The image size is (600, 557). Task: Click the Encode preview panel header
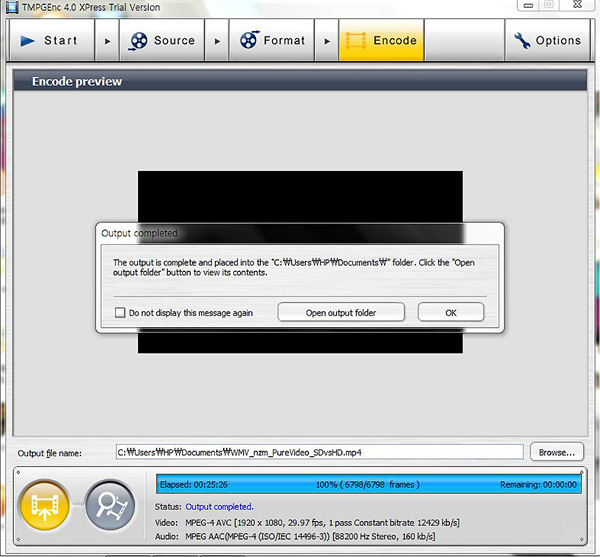300,81
